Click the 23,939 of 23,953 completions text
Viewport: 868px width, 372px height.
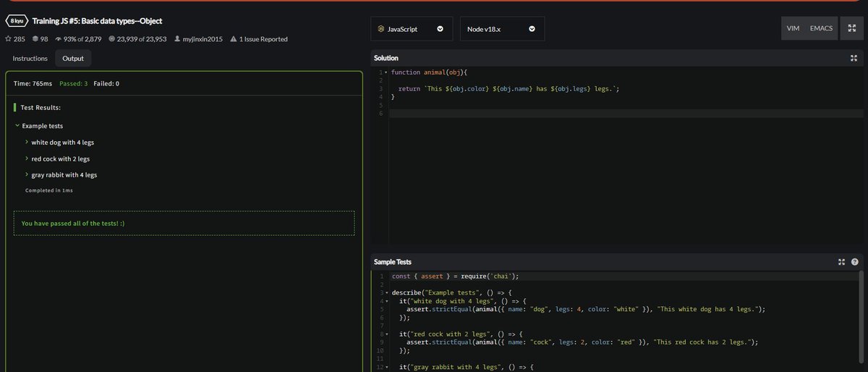[x=142, y=39]
